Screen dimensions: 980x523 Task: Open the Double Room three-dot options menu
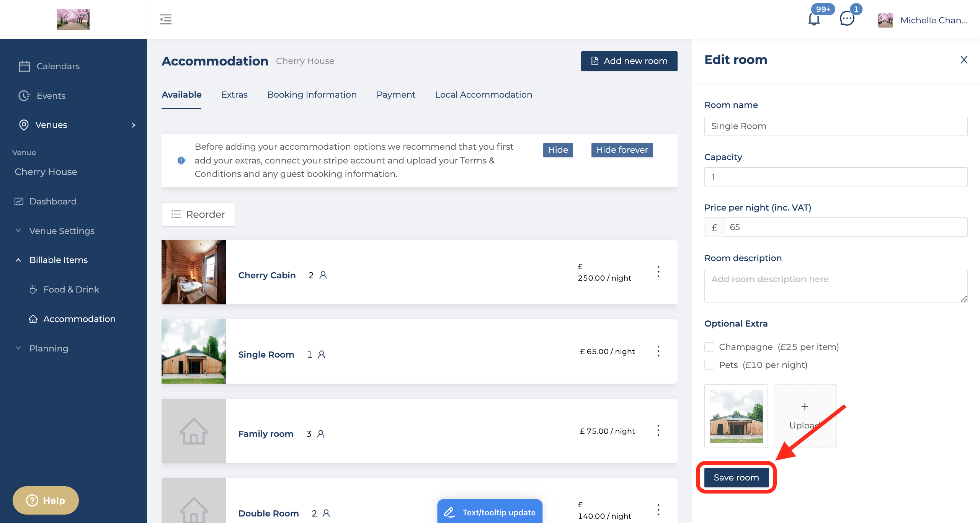point(658,510)
